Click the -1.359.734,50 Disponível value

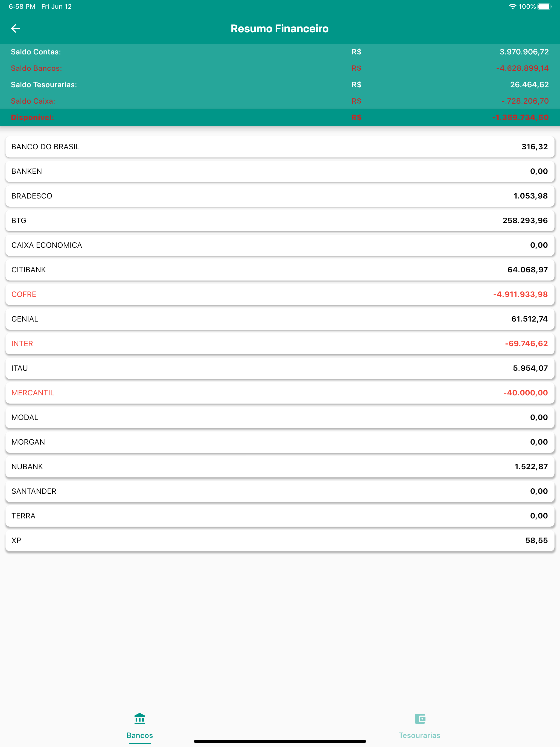pyautogui.click(x=520, y=118)
